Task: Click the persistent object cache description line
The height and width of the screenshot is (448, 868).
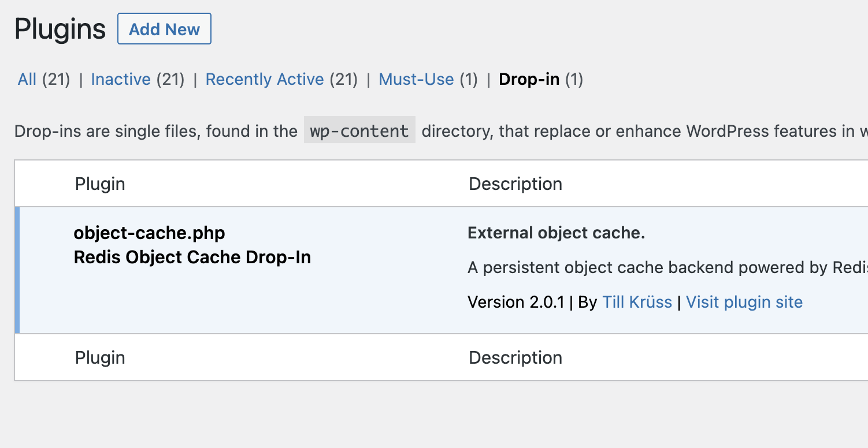Action: [665, 267]
